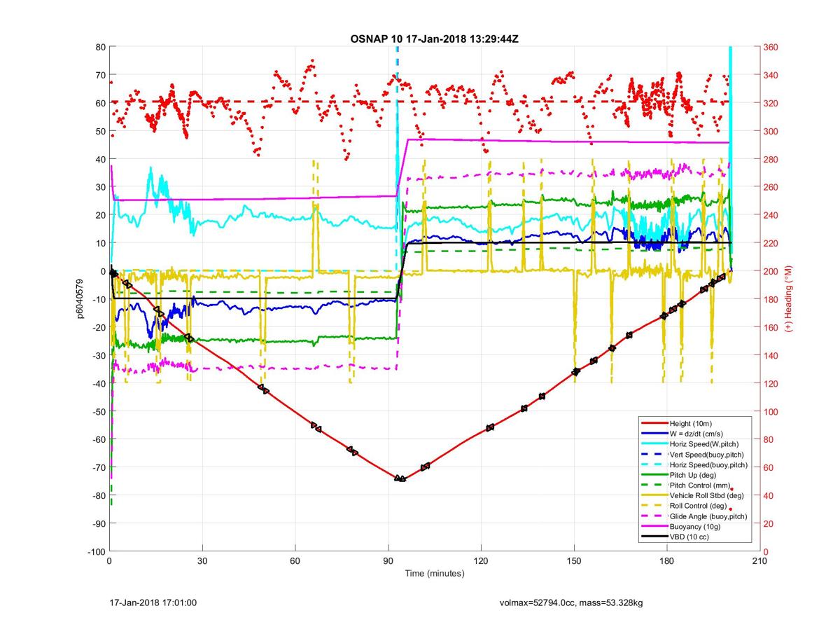Click the "-10" tick on the left axis

point(98,299)
